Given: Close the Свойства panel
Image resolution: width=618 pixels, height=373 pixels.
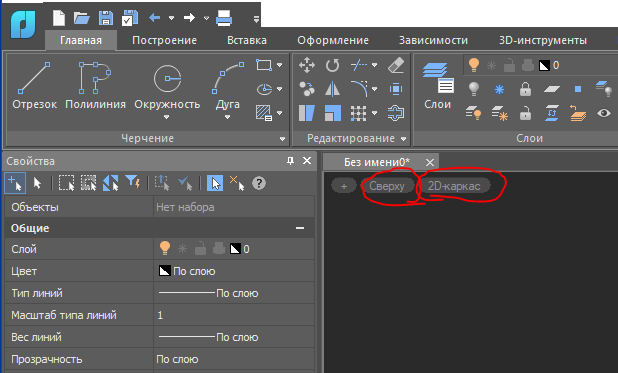Looking at the screenshot, I should [x=307, y=160].
